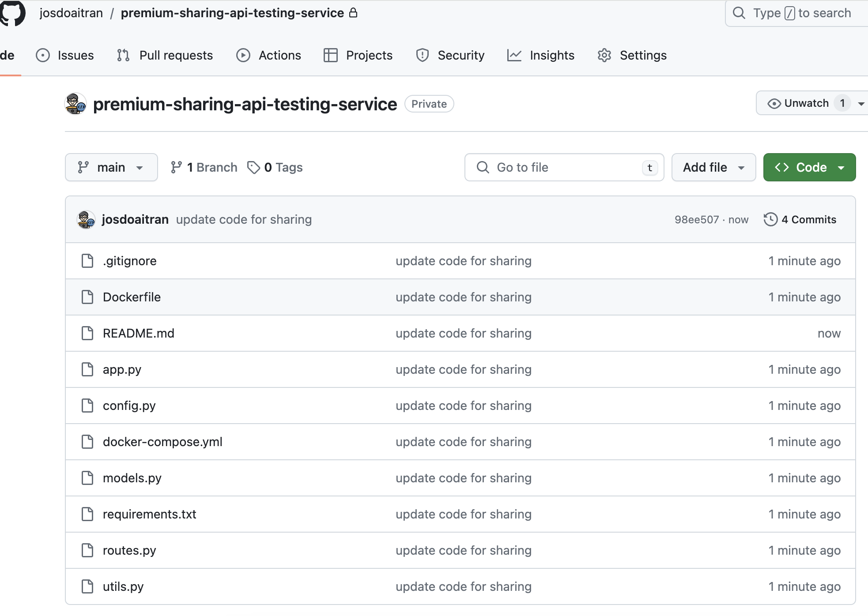
Task: Click the file icon beside Dockerfile
Action: (87, 297)
